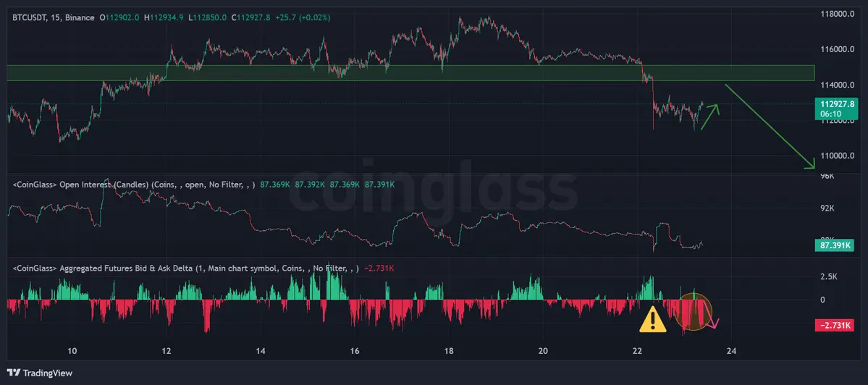Click the current price tag 112927.8
Viewport: 868px width, 385px height.
pos(837,104)
